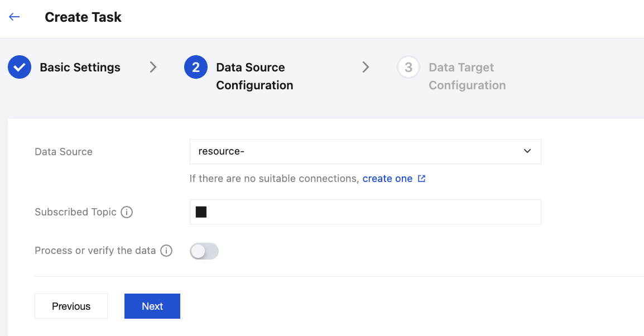The height and width of the screenshot is (336, 644).
Task: Select the Data Source Configuration step label
Action: click(254, 76)
